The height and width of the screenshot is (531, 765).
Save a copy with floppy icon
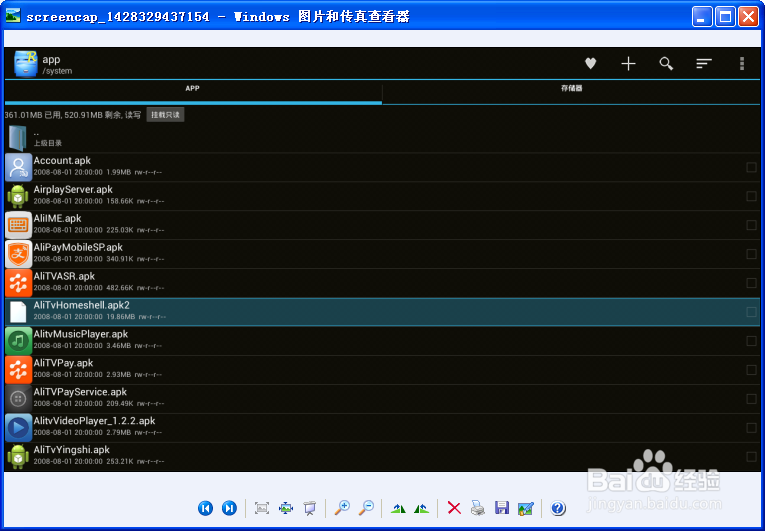[x=502, y=508]
